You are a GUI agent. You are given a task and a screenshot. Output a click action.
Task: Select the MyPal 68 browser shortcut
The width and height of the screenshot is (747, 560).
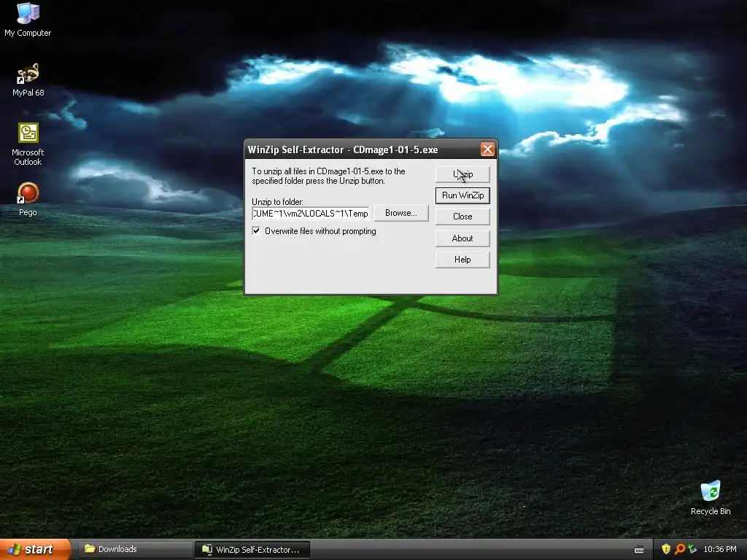(x=28, y=80)
